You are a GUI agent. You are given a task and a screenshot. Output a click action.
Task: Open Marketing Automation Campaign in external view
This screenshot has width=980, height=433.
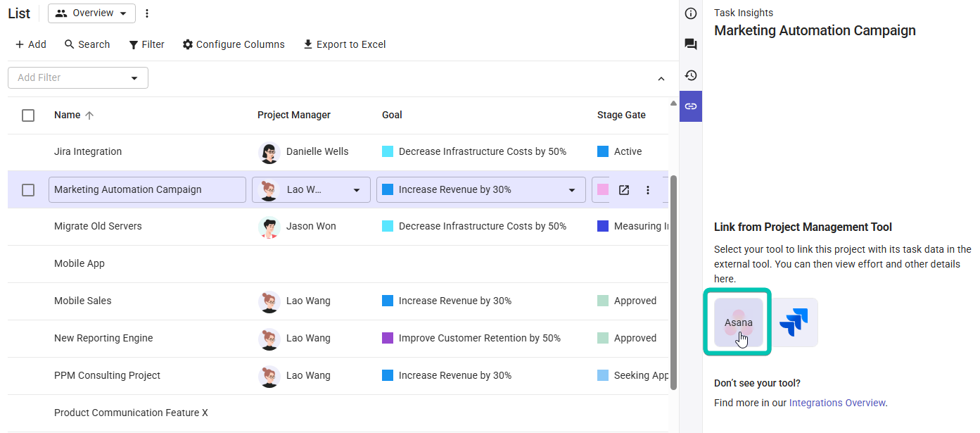pos(623,189)
